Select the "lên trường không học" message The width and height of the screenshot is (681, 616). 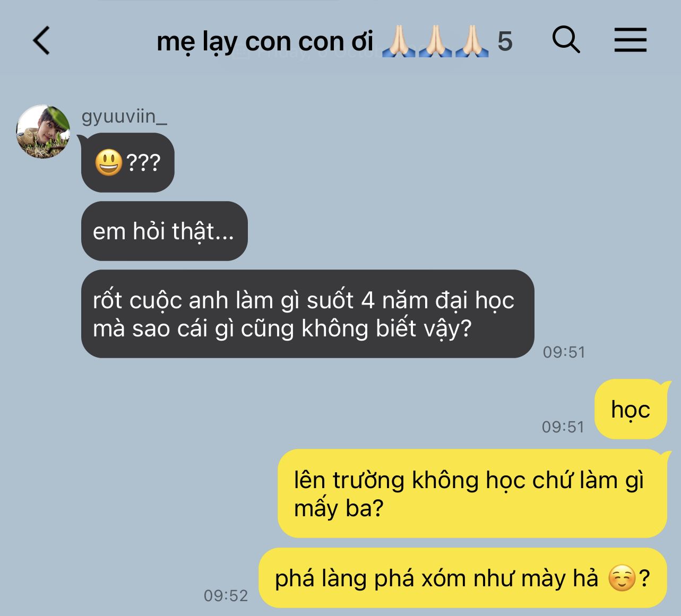tap(472, 493)
